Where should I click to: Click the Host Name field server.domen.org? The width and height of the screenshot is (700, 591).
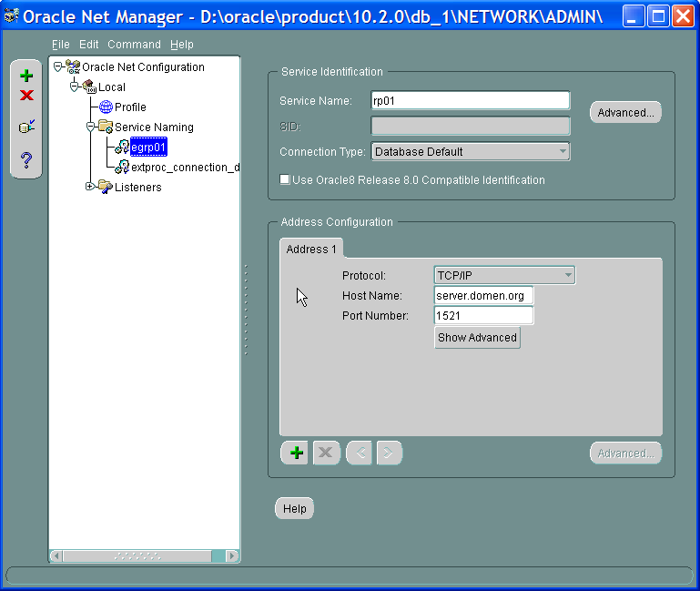[483, 295]
